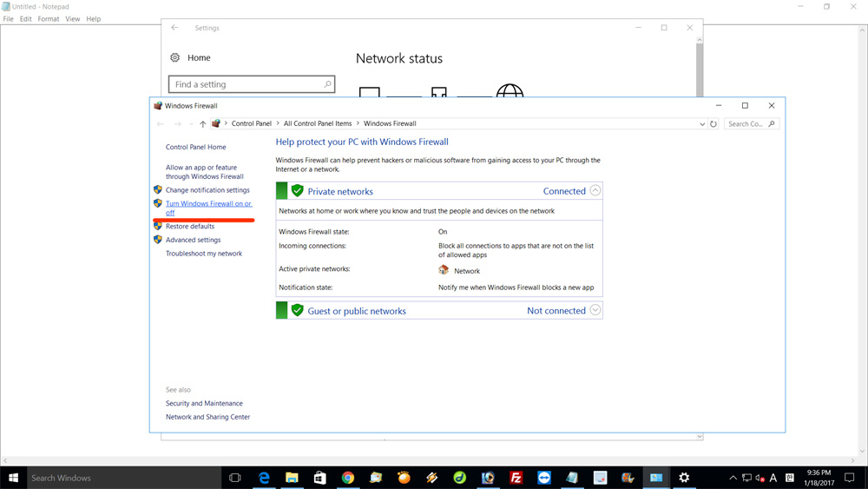The image size is (868, 489).
Task: Click the up arrow in Firewall address bar
Action: pyautogui.click(x=202, y=124)
